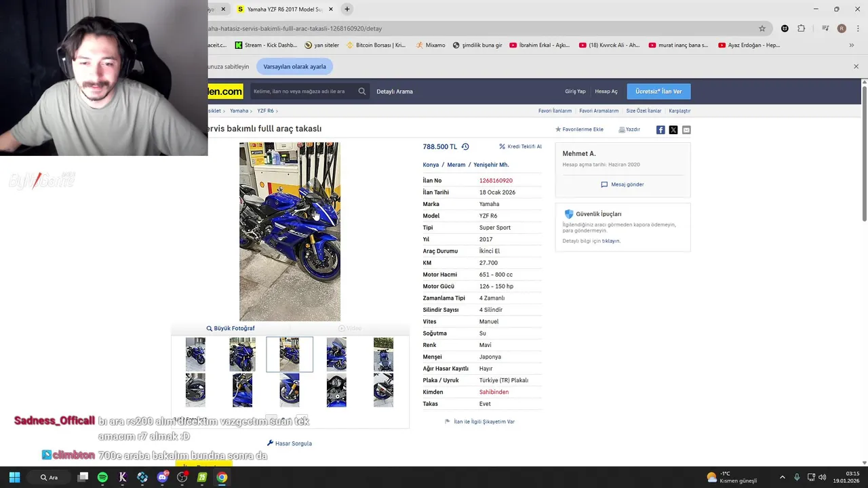This screenshot has width=868, height=488.
Task: Open the Bitcoin Borsası bookmark
Action: (x=376, y=45)
